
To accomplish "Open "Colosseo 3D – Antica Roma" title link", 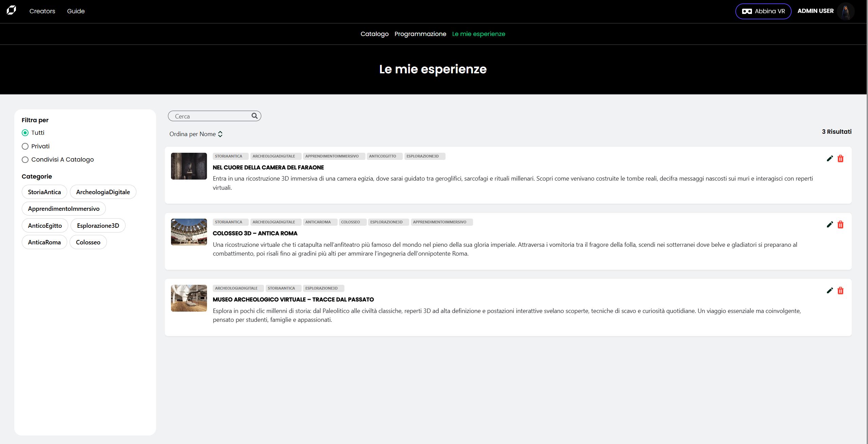I will [x=255, y=233].
